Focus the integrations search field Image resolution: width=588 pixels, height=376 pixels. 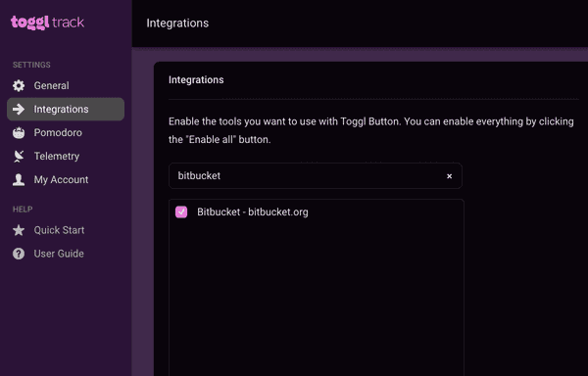316,175
